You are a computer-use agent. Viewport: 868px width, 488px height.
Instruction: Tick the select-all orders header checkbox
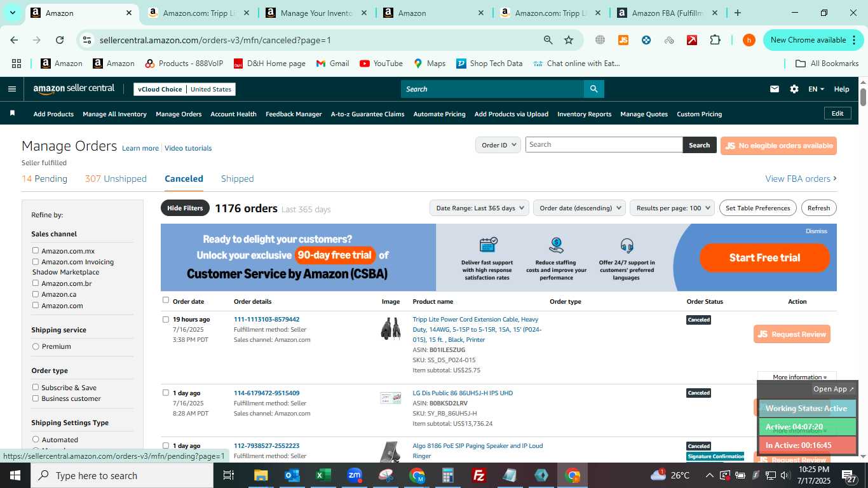coord(166,300)
